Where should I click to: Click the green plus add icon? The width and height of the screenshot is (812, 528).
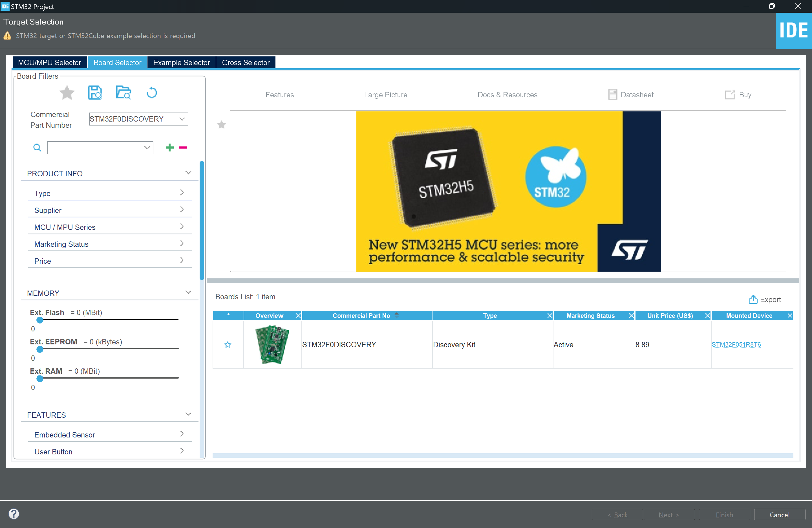(x=169, y=148)
